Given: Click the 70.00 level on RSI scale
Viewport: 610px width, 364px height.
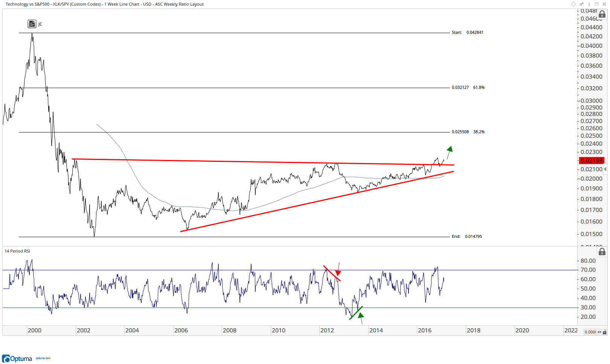Looking at the screenshot, I should (x=588, y=270).
